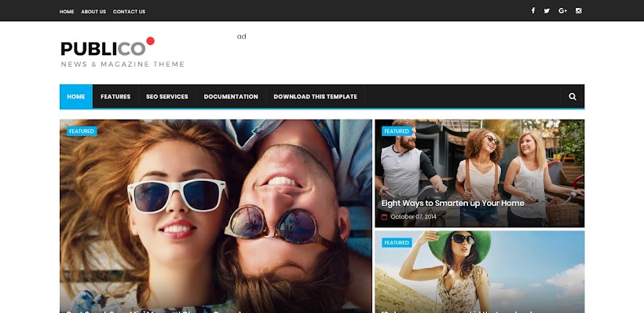644x313 pixels.
Task: Open Download This Template menu item
Action: pyautogui.click(x=316, y=97)
